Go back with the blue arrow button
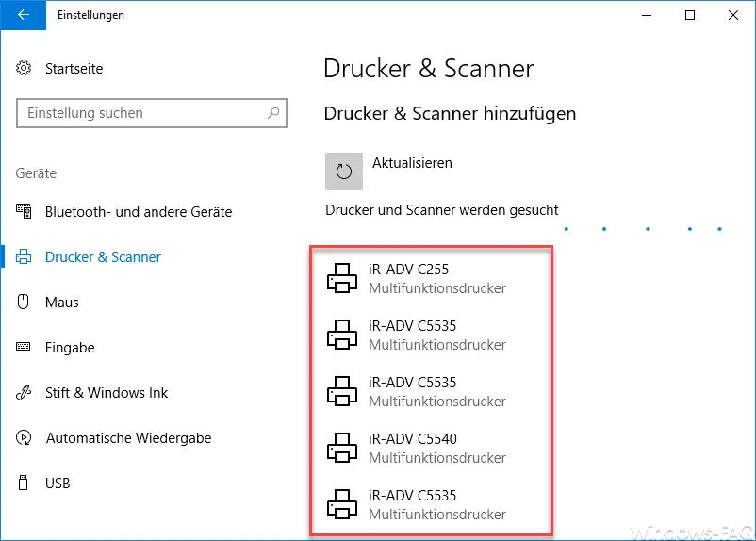The image size is (756, 541). [24, 15]
